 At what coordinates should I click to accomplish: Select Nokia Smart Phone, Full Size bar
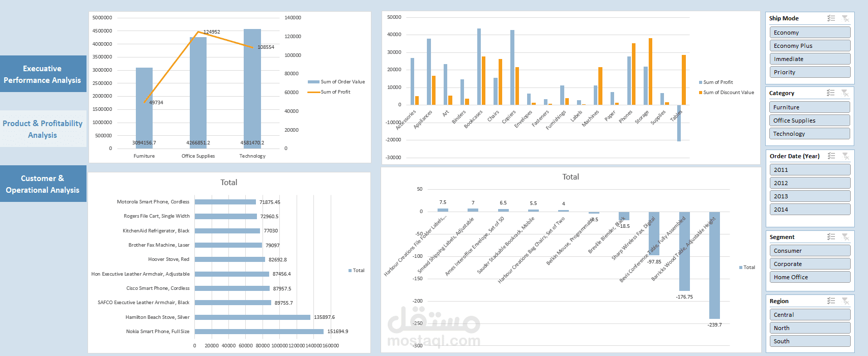point(259,332)
